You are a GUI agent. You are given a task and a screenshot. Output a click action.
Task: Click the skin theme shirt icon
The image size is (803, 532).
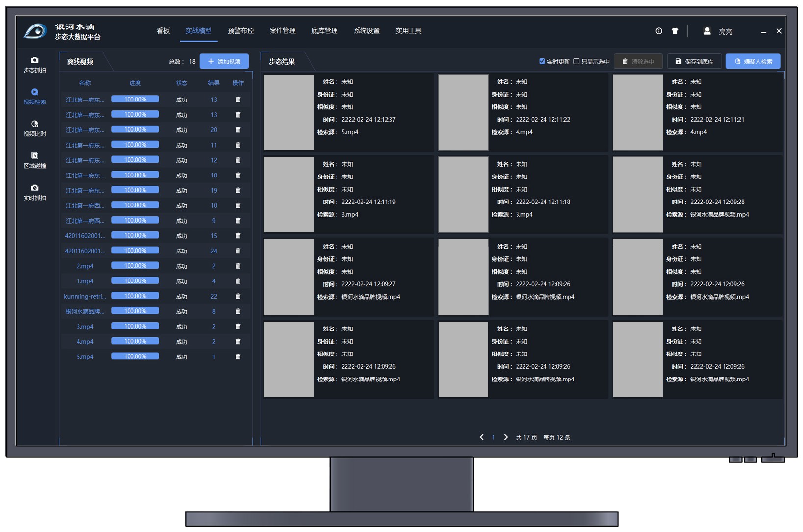675,31
